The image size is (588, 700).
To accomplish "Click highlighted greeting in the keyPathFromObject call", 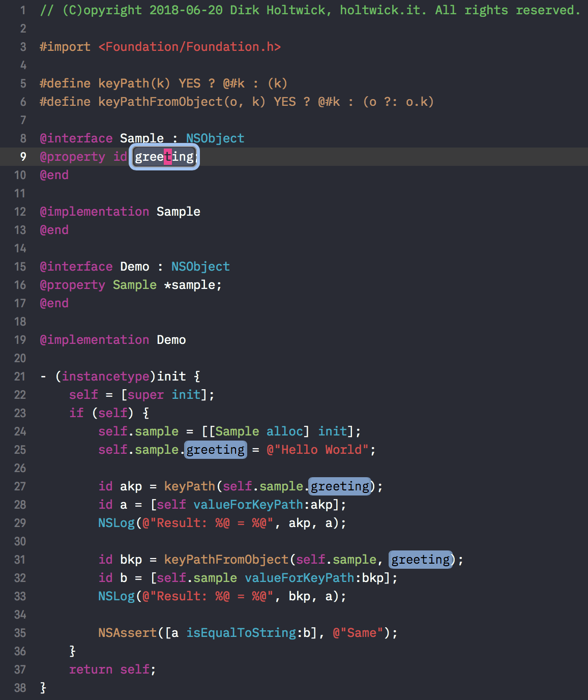I will [421, 560].
